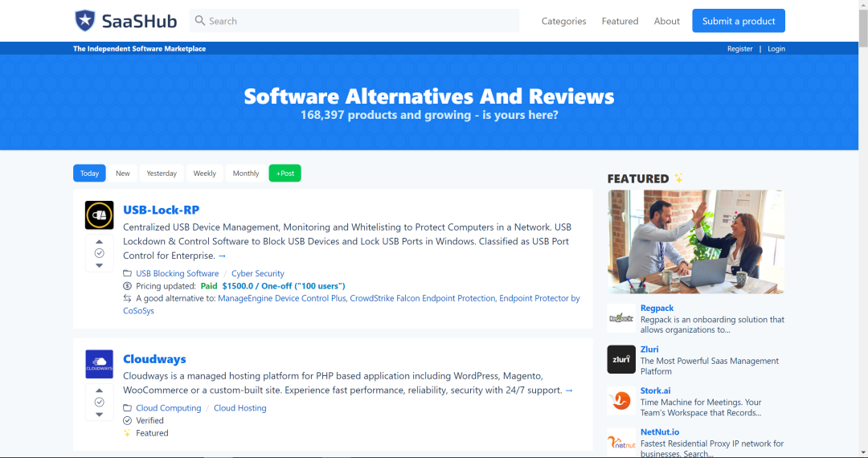Click the folder icon beside USB Blocking Software
The height and width of the screenshot is (458, 868).
coord(127,273)
